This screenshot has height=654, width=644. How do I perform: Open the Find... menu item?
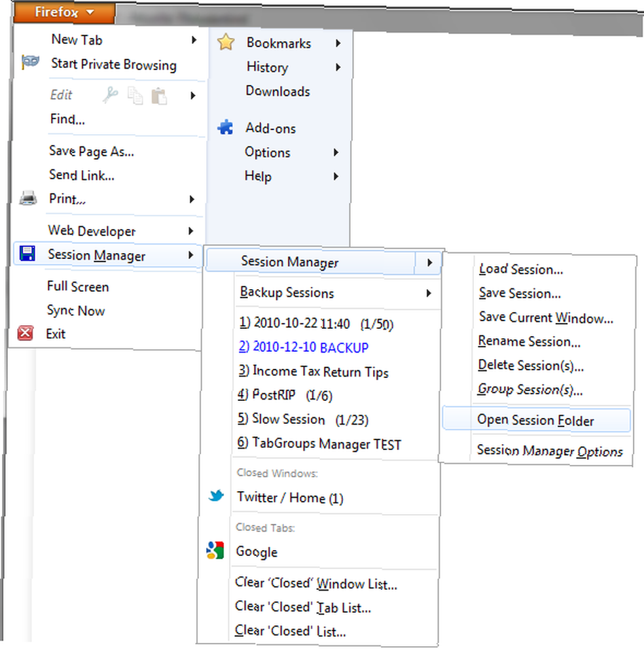pos(67,119)
